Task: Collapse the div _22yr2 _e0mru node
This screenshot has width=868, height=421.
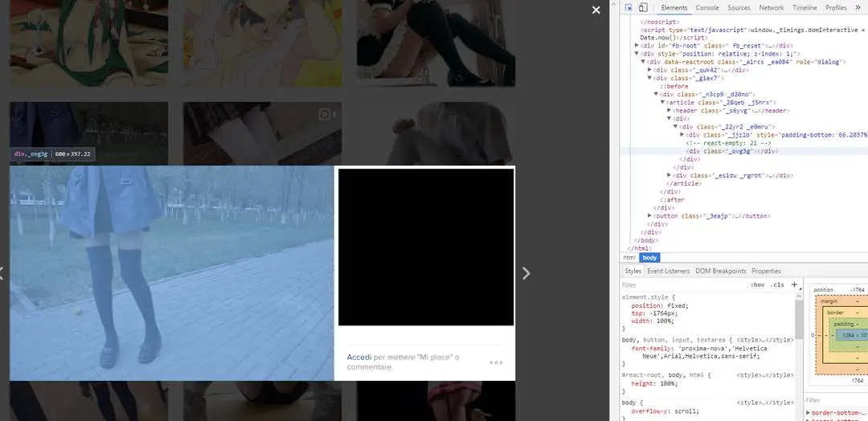Action: pyautogui.click(x=675, y=127)
